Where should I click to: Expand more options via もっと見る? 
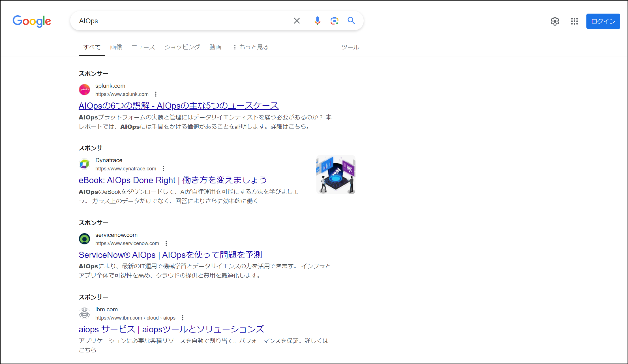click(x=251, y=47)
